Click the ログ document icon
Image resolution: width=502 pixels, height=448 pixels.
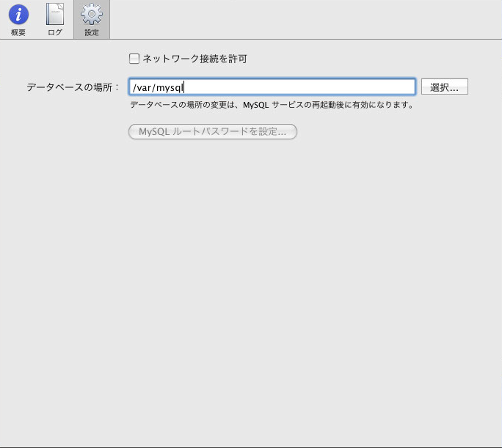pyautogui.click(x=55, y=14)
